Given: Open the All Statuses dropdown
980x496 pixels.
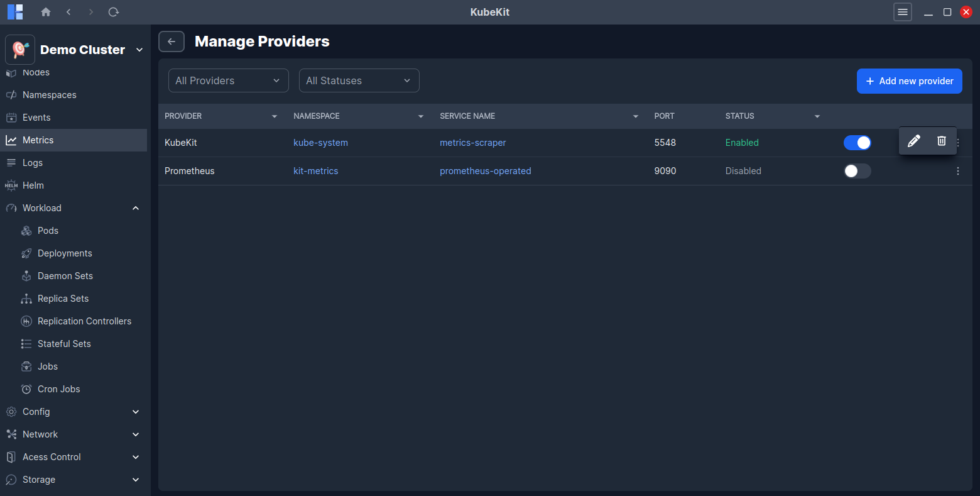Looking at the screenshot, I should (x=359, y=80).
